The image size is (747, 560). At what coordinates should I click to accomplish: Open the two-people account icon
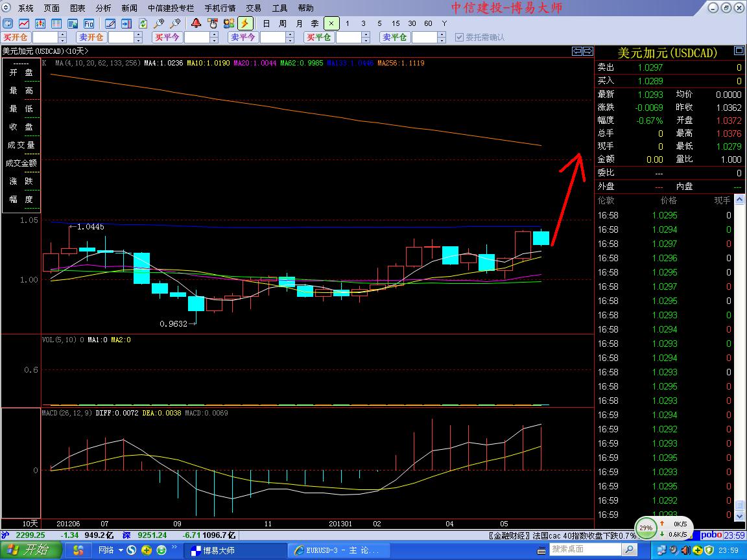click(229, 23)
